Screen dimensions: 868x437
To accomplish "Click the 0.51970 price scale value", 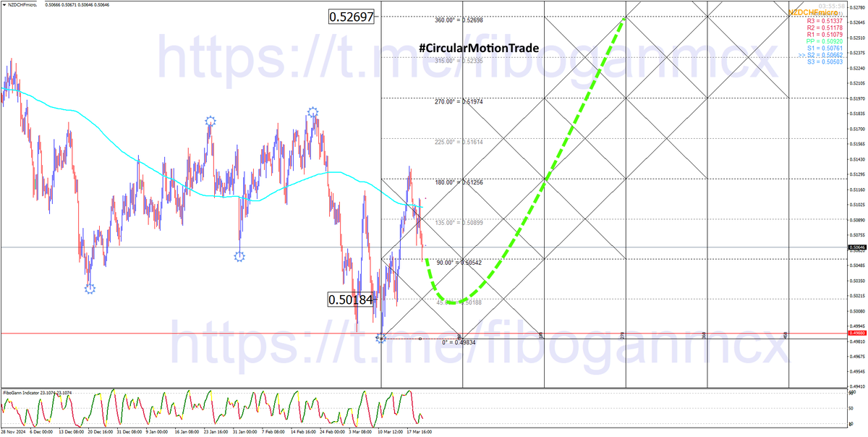I will [856, 98].
